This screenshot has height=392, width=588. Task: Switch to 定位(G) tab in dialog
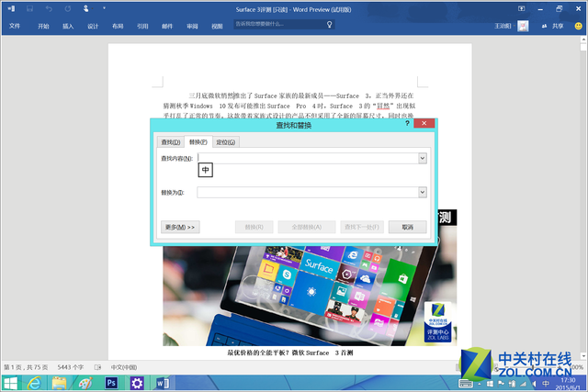pos(226,142)
